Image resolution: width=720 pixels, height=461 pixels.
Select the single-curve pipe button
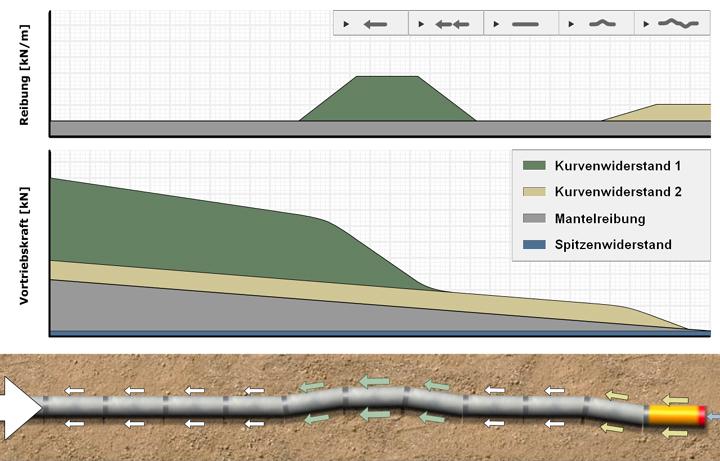pos(596,23)
